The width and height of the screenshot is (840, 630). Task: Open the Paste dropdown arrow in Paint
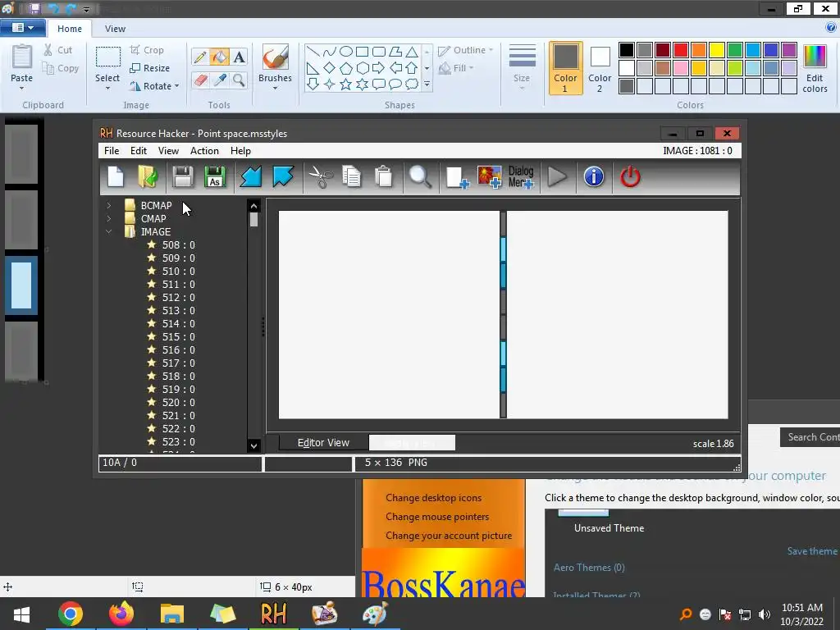click(22, 87)
